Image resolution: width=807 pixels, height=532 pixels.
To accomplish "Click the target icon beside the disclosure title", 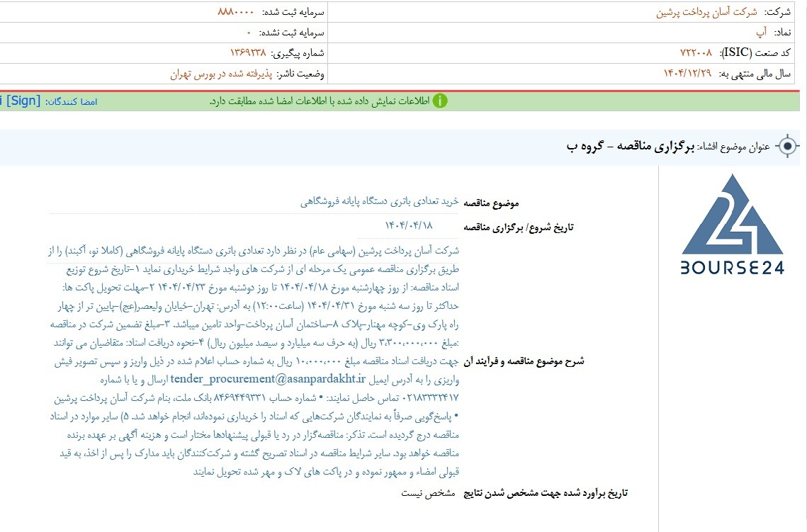I will [787, 146].
